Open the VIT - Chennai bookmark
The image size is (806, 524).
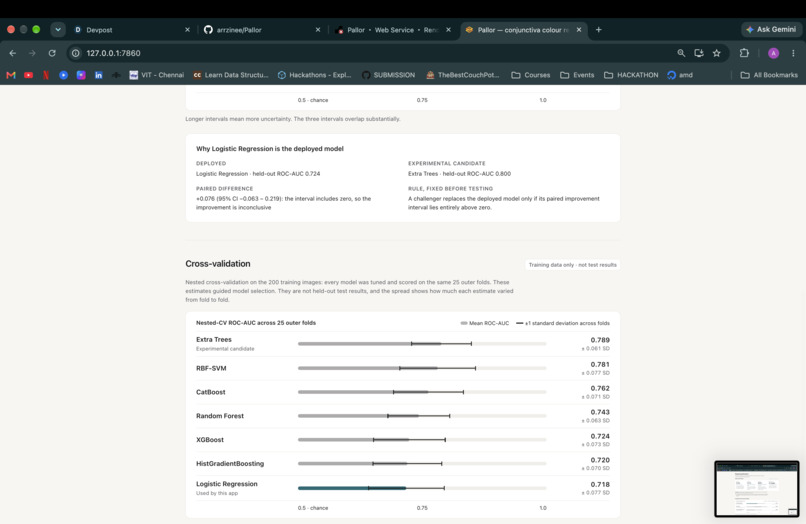point(156,75)
